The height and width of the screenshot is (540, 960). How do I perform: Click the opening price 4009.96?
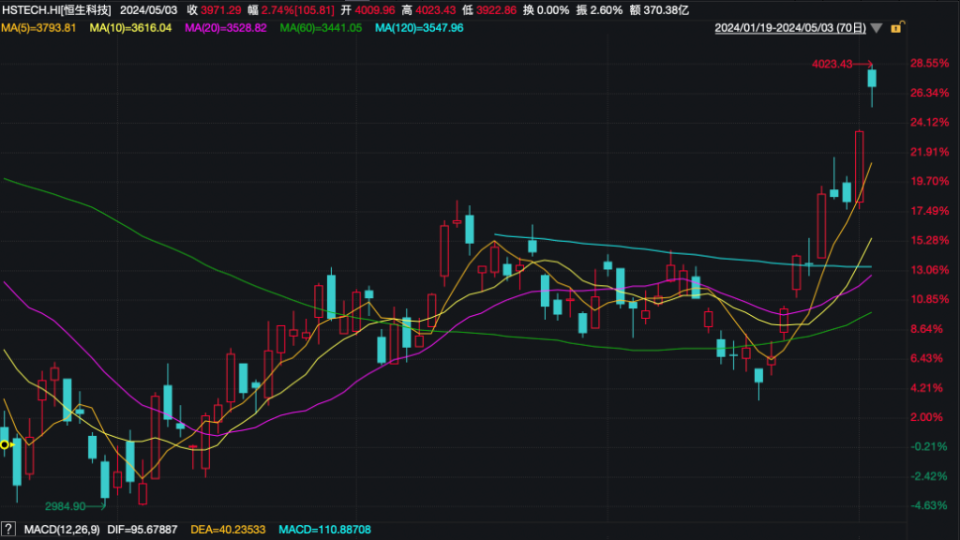tap(375, 10)
